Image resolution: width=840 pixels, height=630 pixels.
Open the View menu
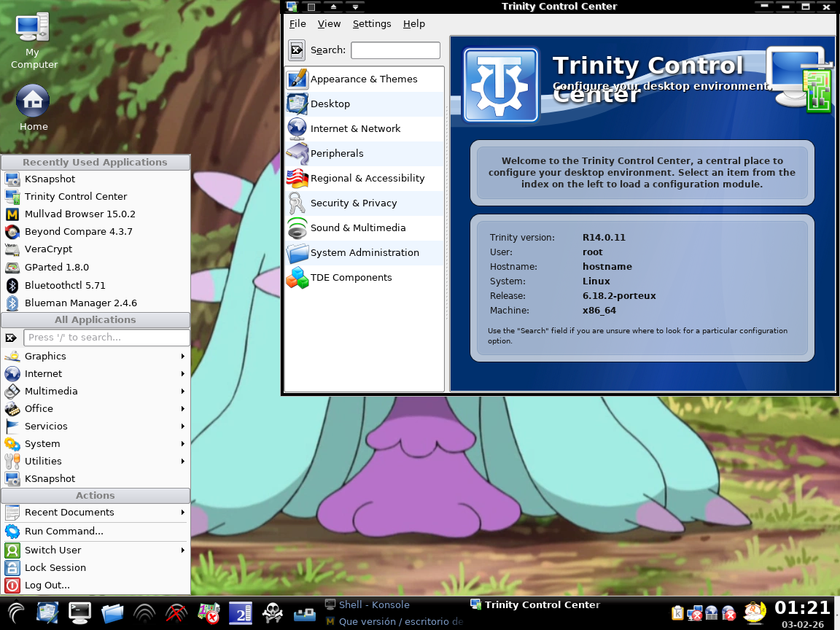click(x=329, y=23)
